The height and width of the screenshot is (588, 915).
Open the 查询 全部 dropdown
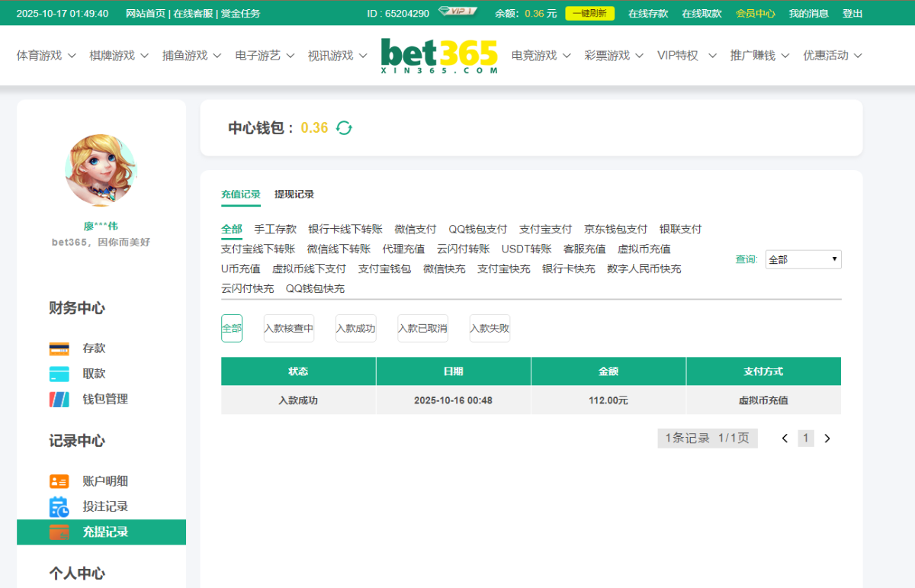pos(803,259)
